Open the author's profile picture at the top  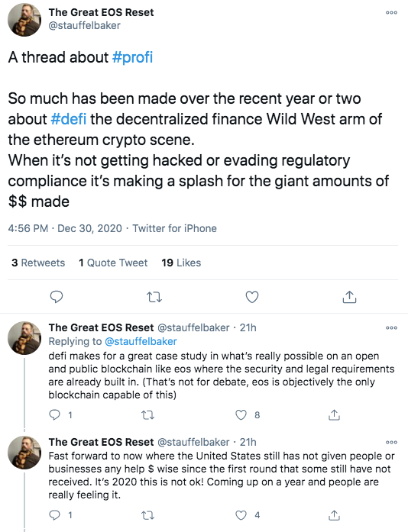pyautogui.click(x=24, y=20)
